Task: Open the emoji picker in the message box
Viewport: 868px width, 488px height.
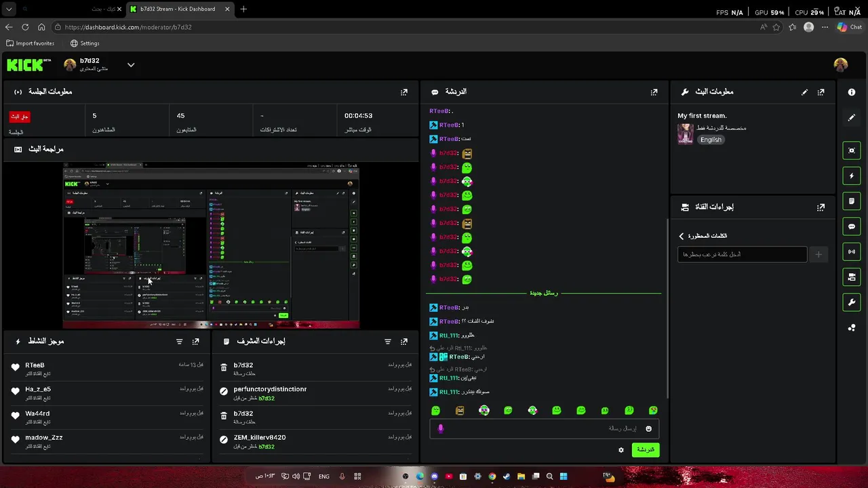Action: 649,428
